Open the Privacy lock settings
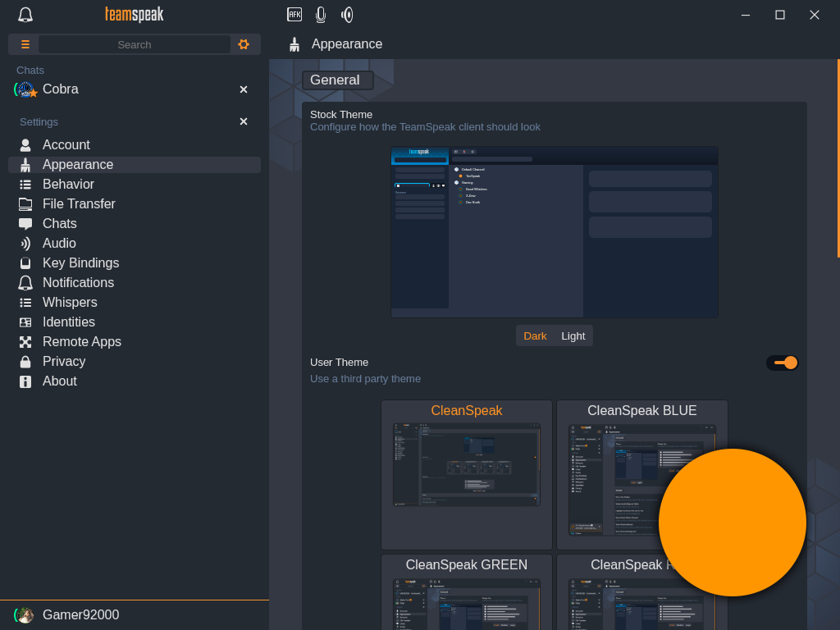Viewport: 840px width, 630px height. (x=64, y=362)
